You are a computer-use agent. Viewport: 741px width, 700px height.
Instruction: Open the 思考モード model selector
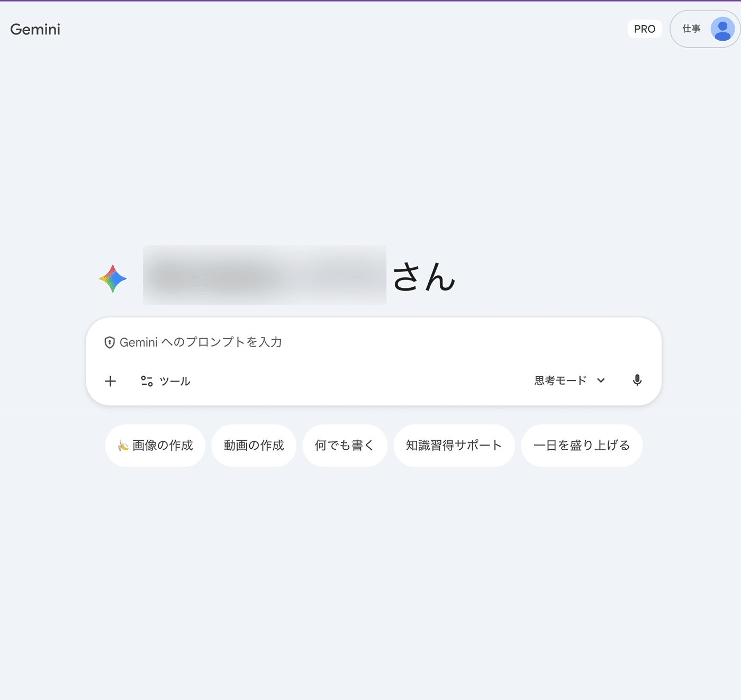[x=561, y=380]
